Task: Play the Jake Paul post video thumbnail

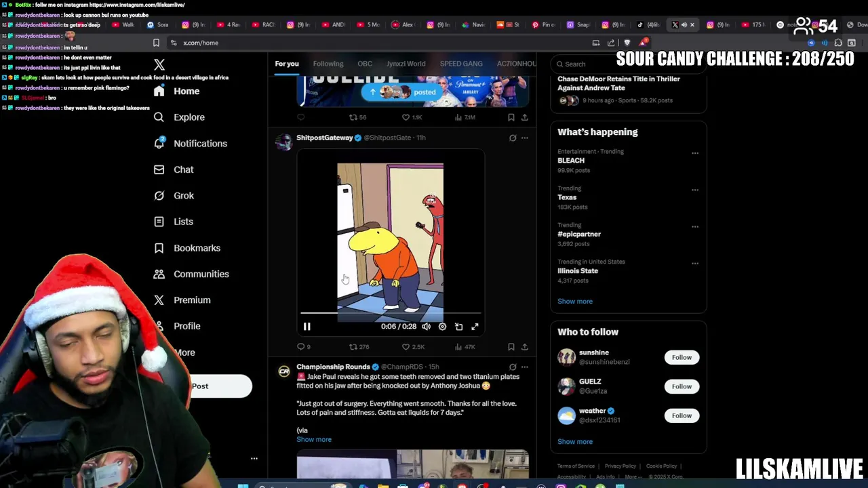Action: coord(412,464)
